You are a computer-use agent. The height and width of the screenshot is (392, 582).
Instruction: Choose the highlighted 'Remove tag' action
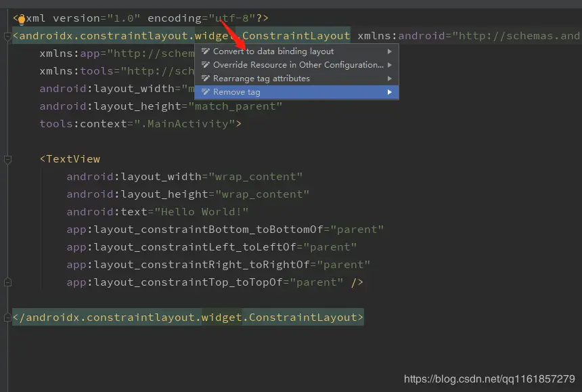[296, 92]
